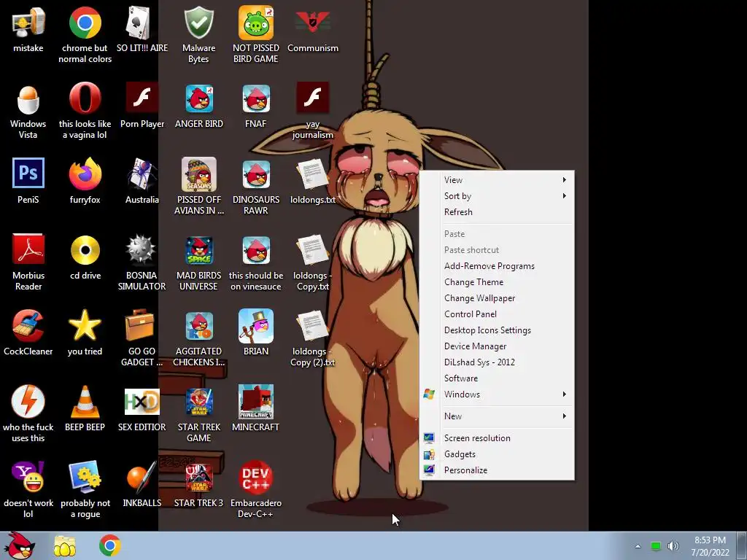Launch the furryfox Firefox shortcut

point(85,174)
